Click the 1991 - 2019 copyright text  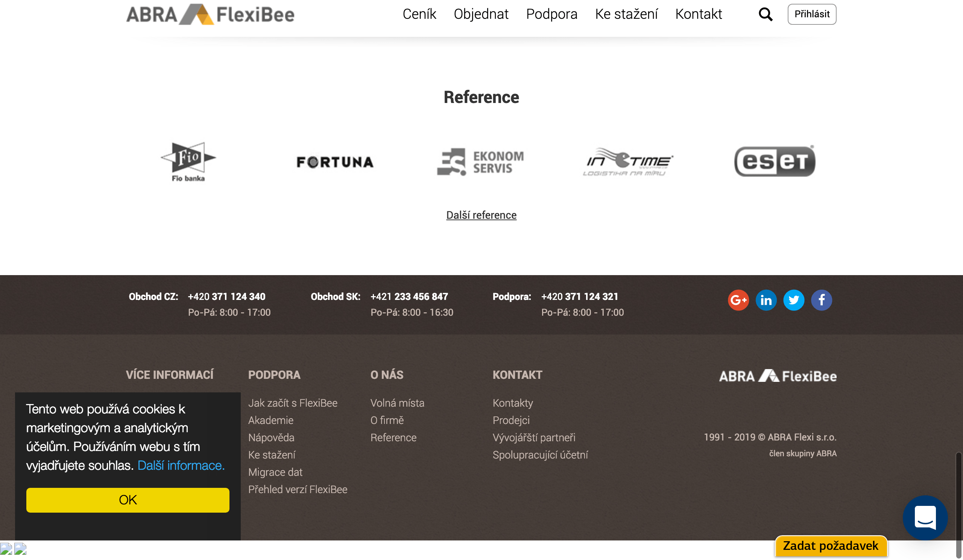[x=770, y=437]
